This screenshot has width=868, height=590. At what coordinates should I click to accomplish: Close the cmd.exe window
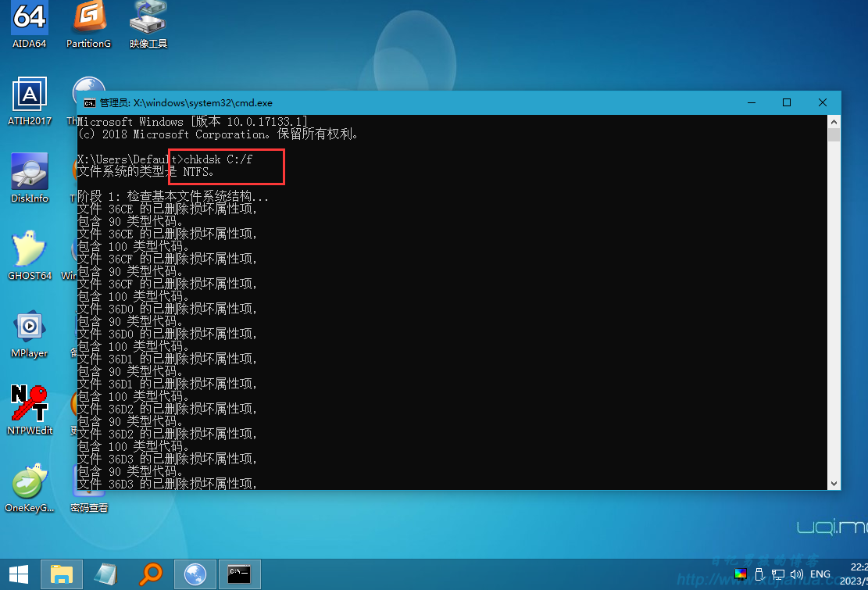pyautogui.click(x=823, y=103)
